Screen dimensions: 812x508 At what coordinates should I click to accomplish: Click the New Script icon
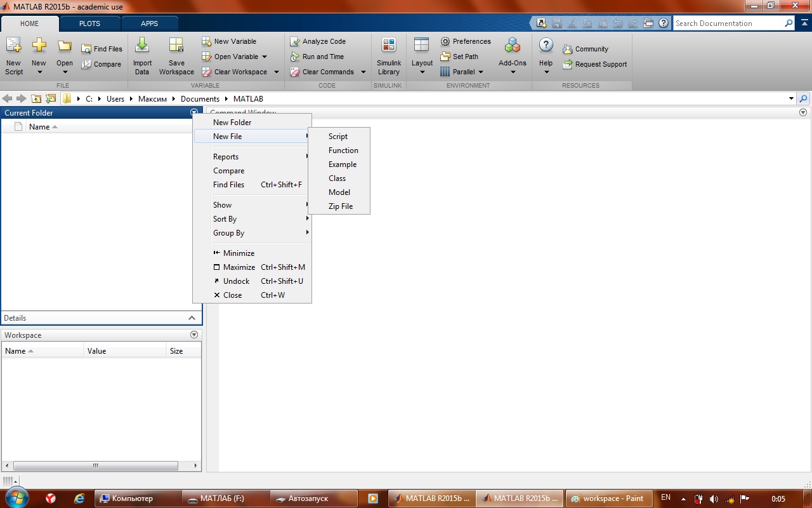pos(13,46)
